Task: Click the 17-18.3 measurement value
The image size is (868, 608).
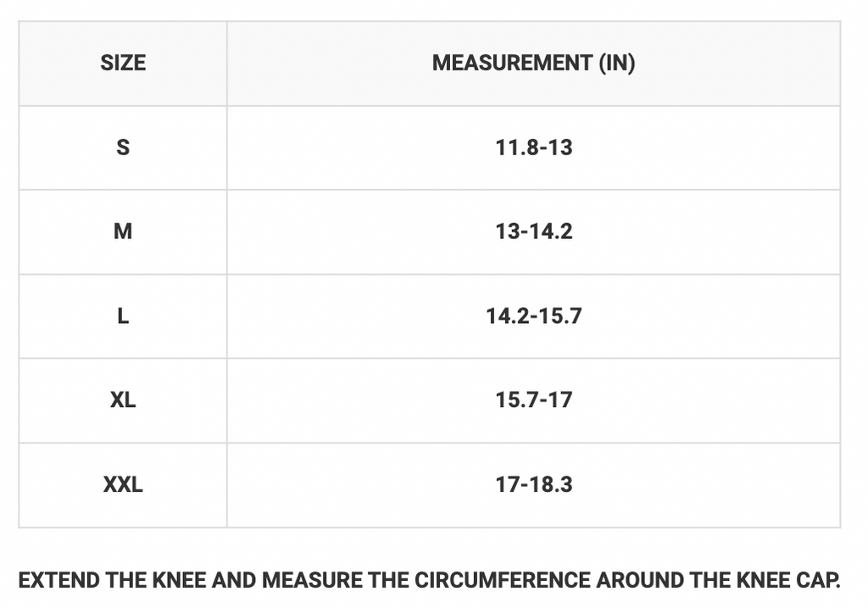Action: [534, 484]
